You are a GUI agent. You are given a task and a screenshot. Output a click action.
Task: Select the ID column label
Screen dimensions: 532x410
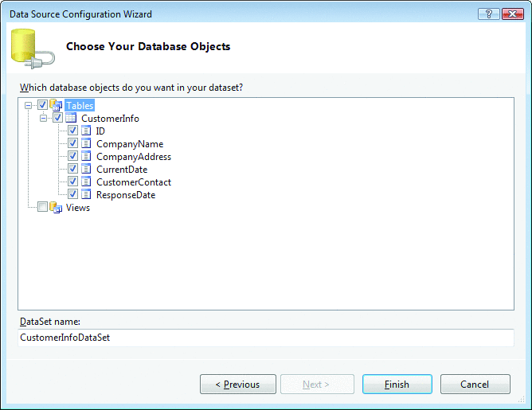100,131
